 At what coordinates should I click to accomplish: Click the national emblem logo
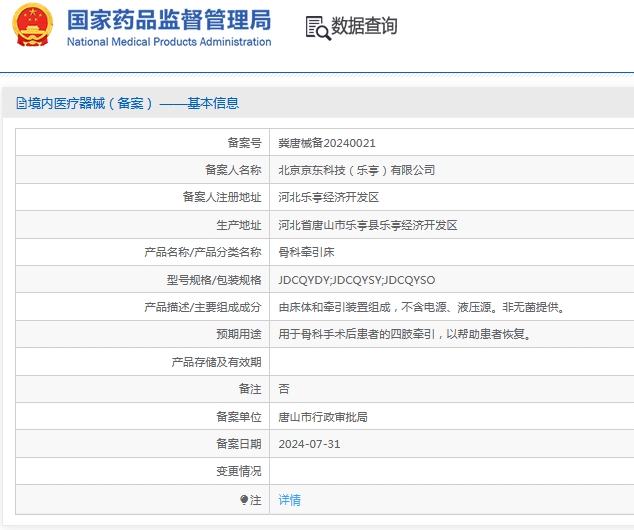(x=32, y=25)
